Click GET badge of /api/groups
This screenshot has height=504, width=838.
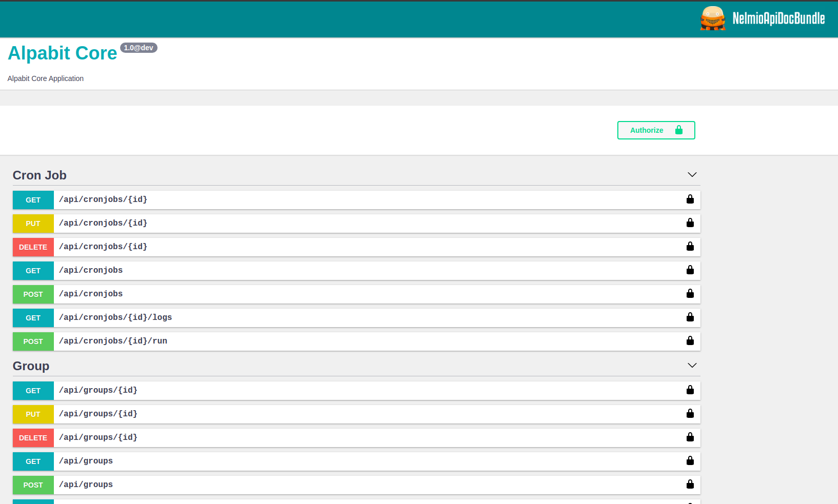click(x=33, y=461)
